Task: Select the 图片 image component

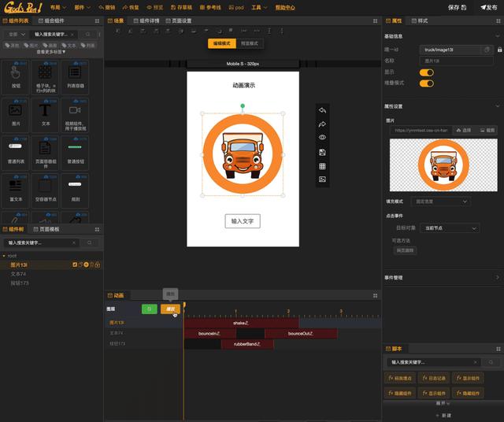Action: [x=16, y=115]
